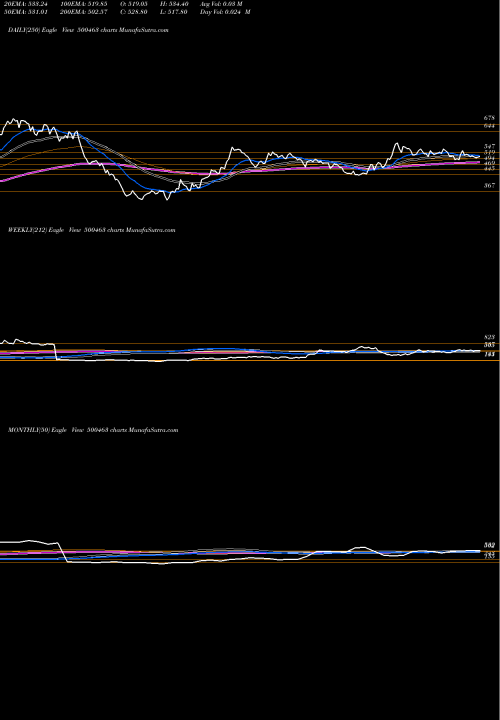The image size is (500, 720).
Task: Click the 'Day Vol' reading
Action: point(225,12)
